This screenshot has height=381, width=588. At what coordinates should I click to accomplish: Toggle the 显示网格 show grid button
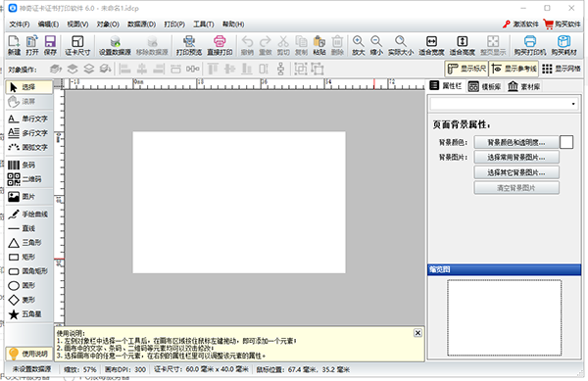click(x=561, y=69)
